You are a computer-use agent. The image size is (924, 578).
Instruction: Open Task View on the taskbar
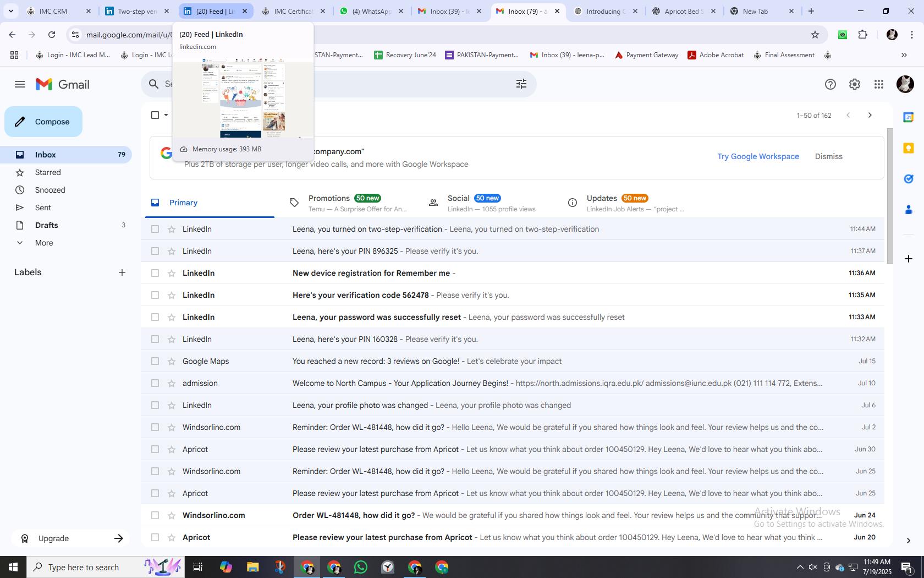tap(198, 567)
